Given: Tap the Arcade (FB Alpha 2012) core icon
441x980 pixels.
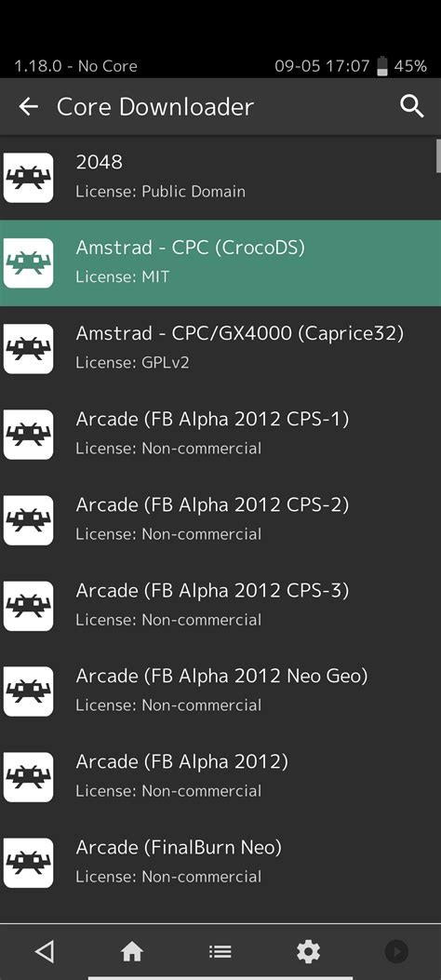Looking at the screenshot, I should (x=28, y=777).
